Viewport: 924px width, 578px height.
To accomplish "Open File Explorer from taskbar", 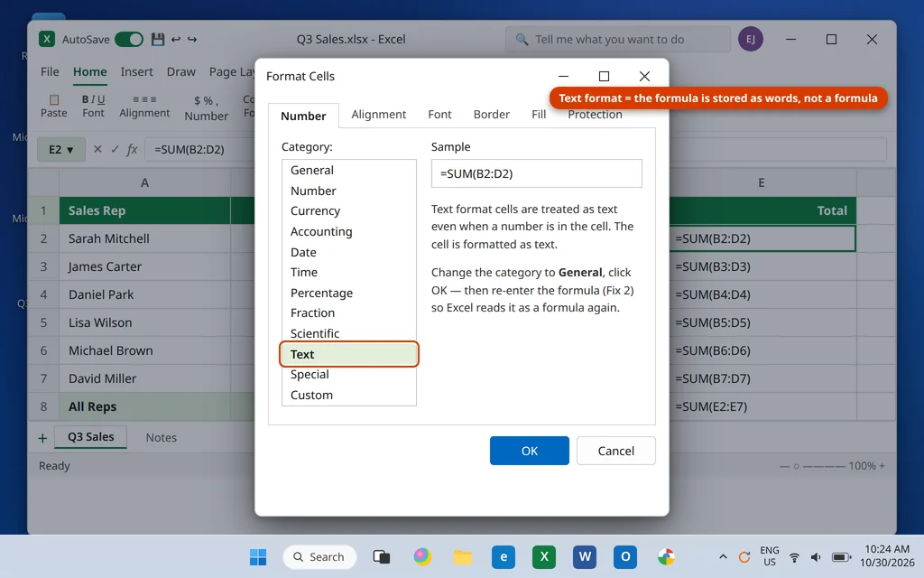I will point(463,556).
